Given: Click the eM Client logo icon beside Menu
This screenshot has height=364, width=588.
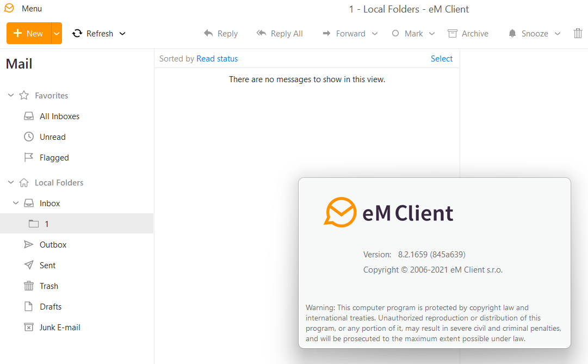Looking at the screenshot, I should click(9, 8).
